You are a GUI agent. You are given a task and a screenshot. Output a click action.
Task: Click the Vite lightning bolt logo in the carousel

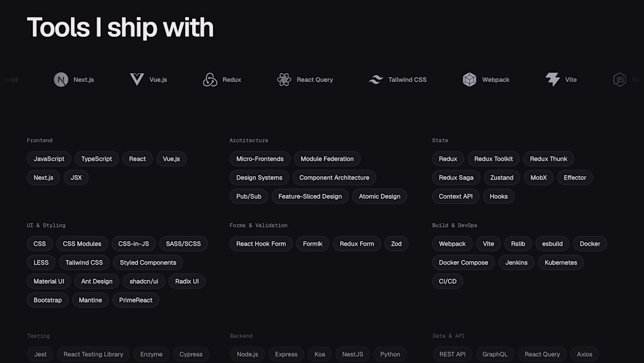point(553,79)
